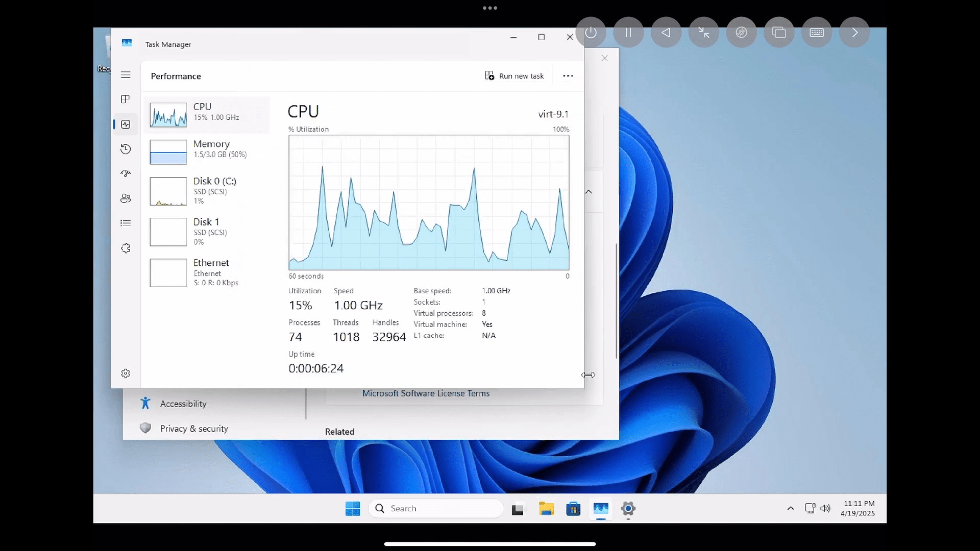Viewport: 980px width, 551px height.
Task: Select the App history sidebar icon
Action: point(126,149)
